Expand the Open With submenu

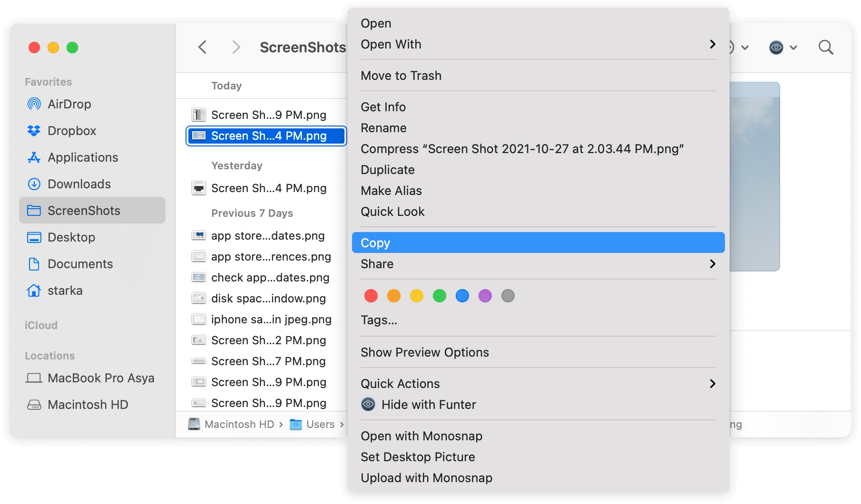[712, 44]
